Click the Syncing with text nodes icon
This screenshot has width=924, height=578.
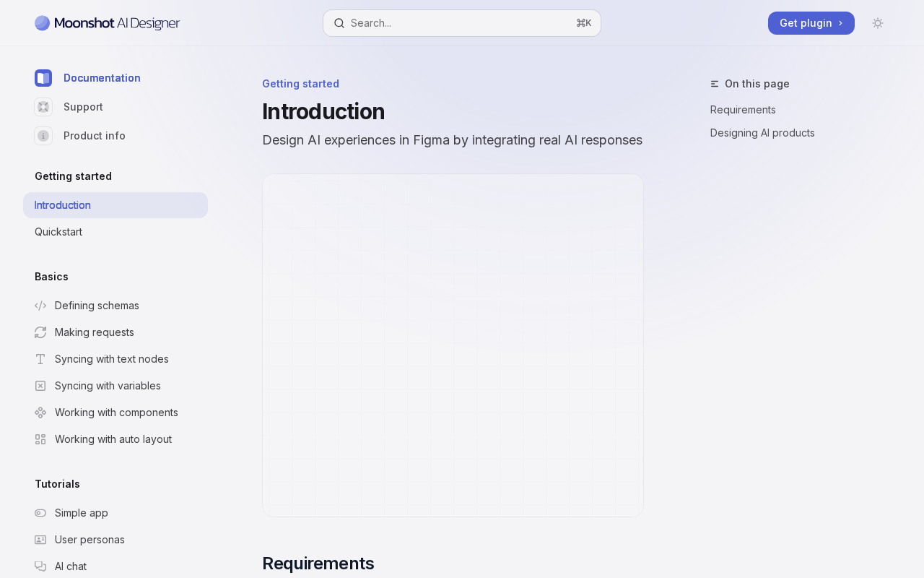point(40,359)
